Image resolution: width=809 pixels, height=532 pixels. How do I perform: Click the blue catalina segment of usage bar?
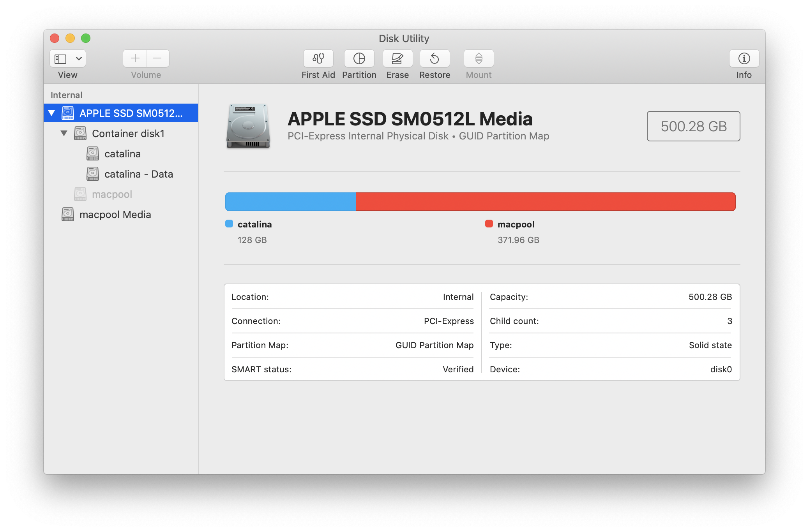tap(291, 202)
